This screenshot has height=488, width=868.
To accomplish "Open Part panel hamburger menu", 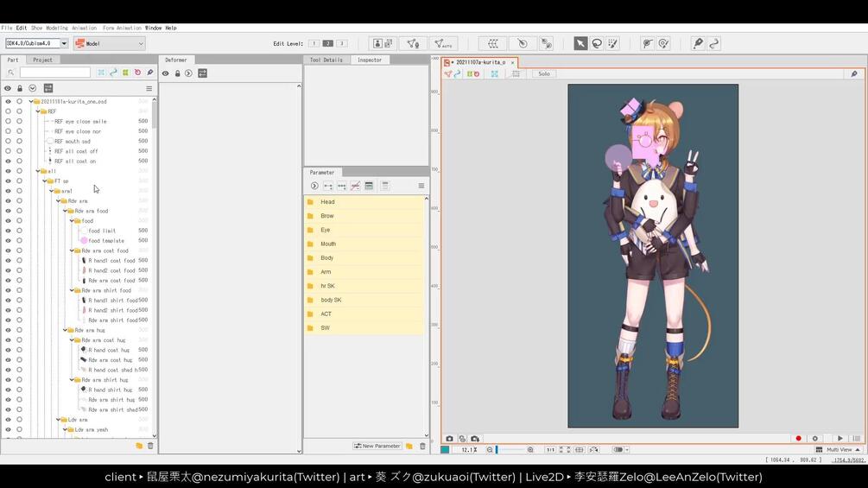I will 149,88.
